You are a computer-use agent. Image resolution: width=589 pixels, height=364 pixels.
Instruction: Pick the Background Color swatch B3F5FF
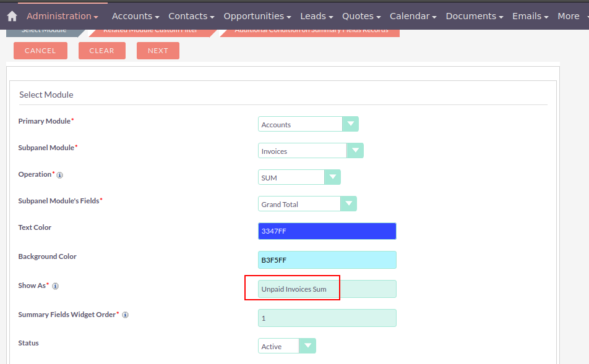coord(327,260)
